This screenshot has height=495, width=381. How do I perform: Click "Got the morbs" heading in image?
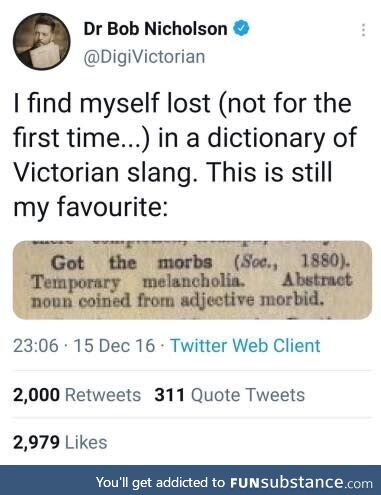(x=131, y=263)
